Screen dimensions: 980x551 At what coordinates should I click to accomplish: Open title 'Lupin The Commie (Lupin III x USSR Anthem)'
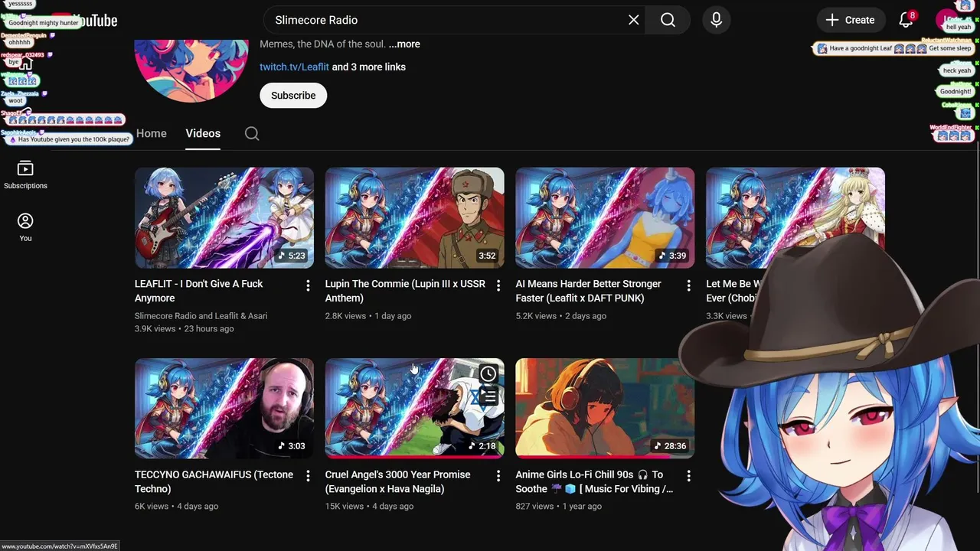point(405,291)
